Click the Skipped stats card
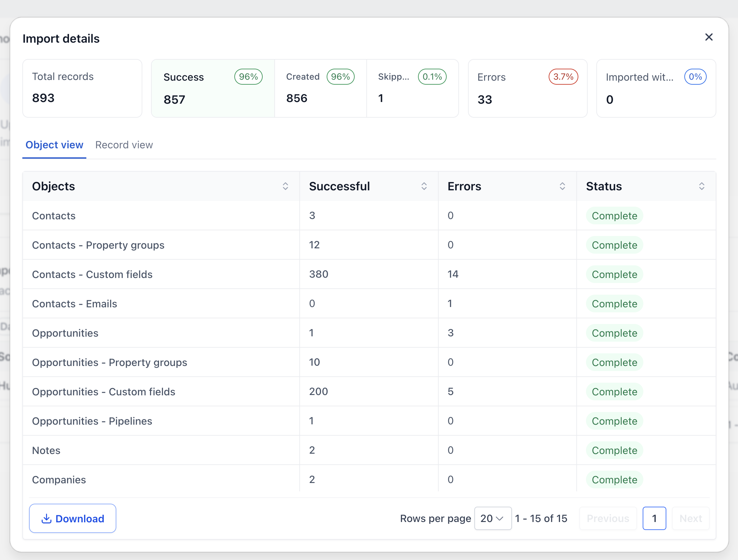Screen dimensions: 738x560 [x=412, y=88]
